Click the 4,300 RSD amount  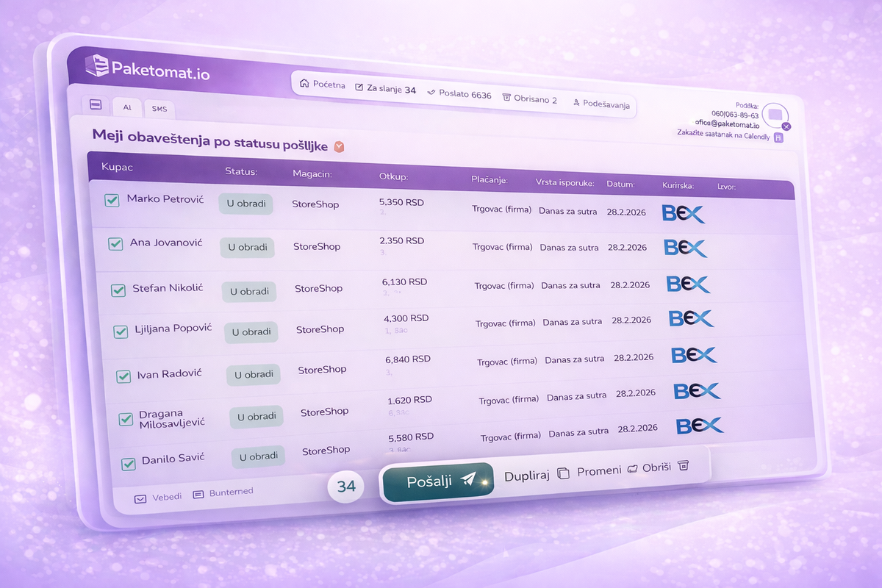(x=406, y=319)
